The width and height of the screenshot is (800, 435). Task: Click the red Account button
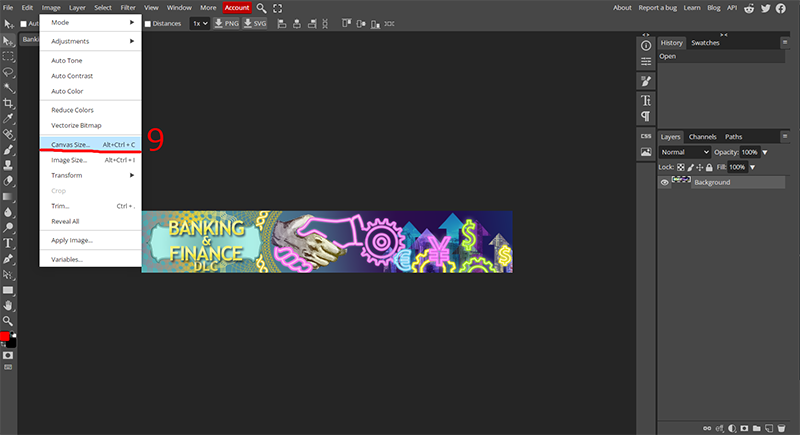pyautogui.click(x=237, y=8)
